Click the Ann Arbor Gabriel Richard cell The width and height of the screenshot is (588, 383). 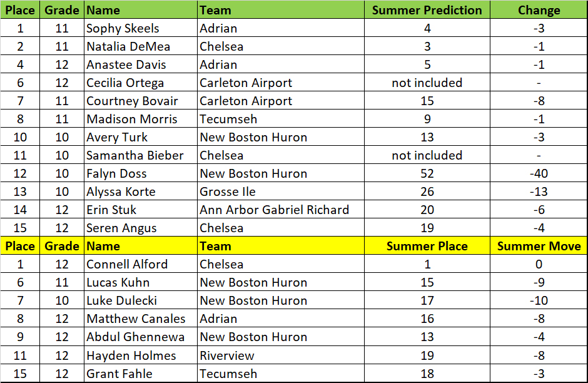click(274, 210)
